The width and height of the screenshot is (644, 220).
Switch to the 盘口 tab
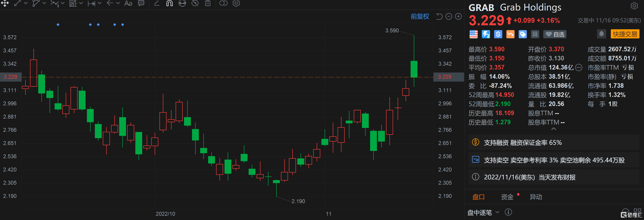[478, 197]
